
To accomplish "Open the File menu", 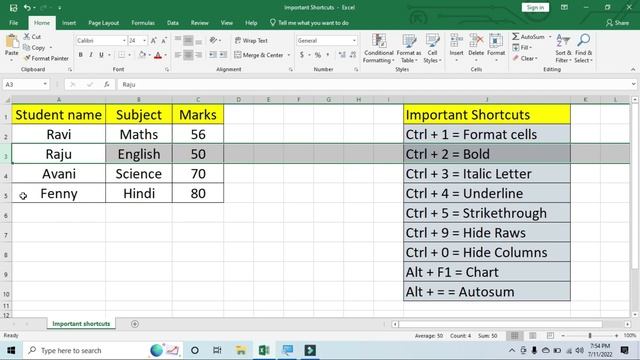I will (x=13, y=23).
